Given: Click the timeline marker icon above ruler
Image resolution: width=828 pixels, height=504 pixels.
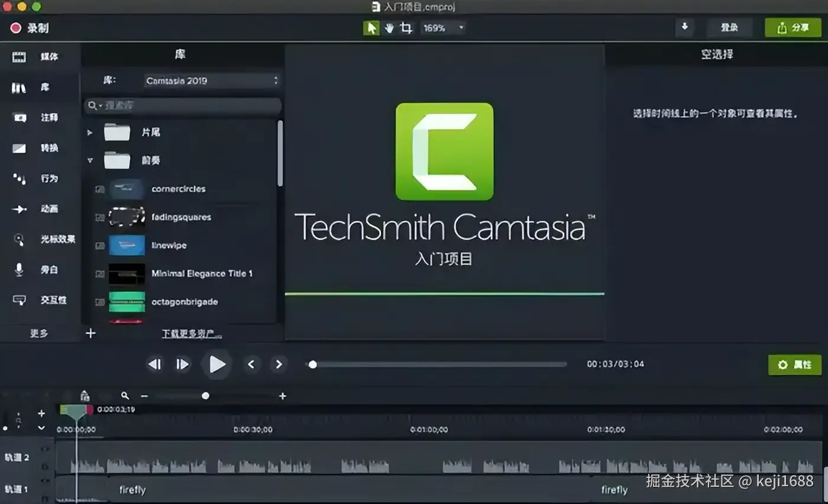Looking at the screenshot, I should tap(85, 396).
